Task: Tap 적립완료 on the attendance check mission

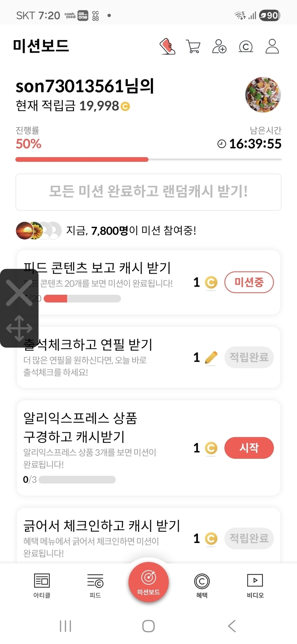Action: pyautogui.click(x=249, y=357)
